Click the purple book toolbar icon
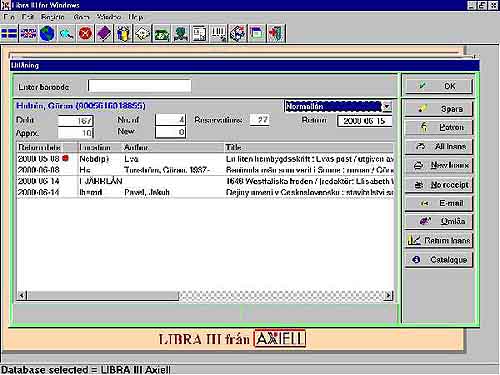Screen dimensions: 500x375 point(104,34)
